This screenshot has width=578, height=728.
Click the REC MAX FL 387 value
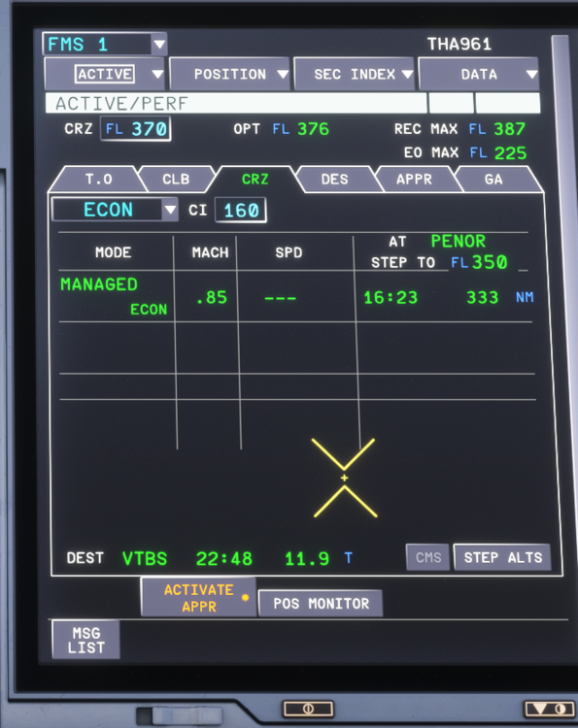coord(497,128)
